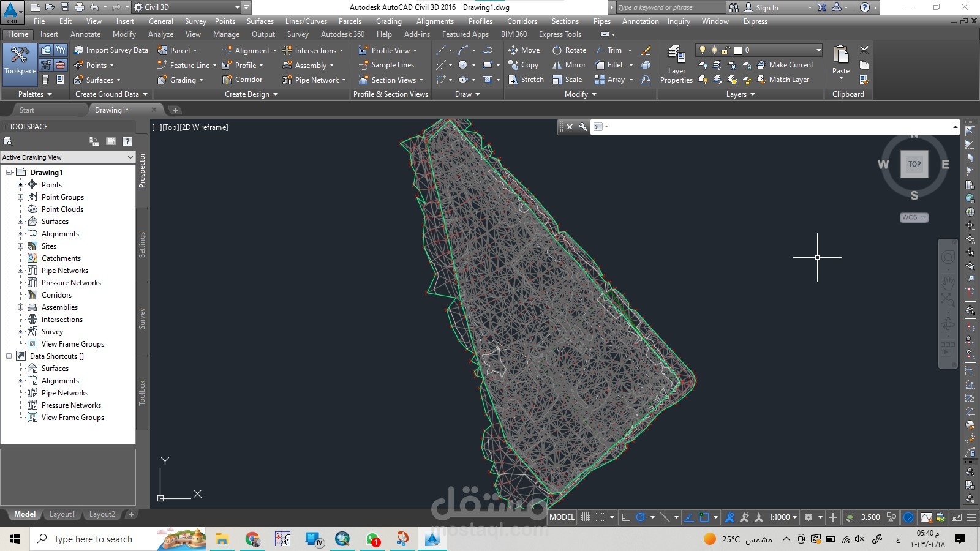
Task: Select the Sample Lines tool
Action: coord(386,65)
